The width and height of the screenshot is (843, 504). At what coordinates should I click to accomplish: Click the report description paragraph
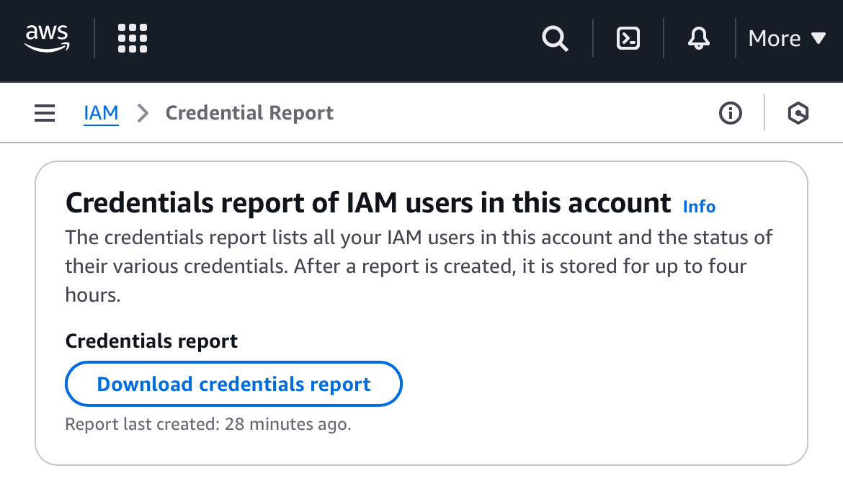pyautogui.click(x=418, y=266)
